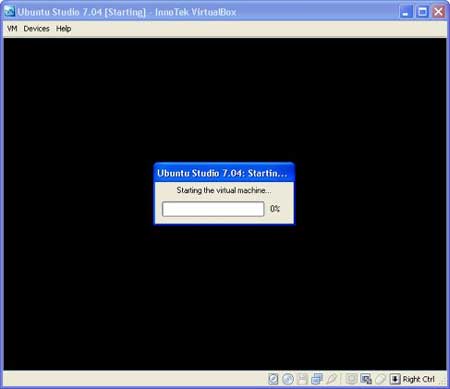The height and width of the screenshot is (389, 450).
Task: Open the Help menu
Action: pos(63,29)
